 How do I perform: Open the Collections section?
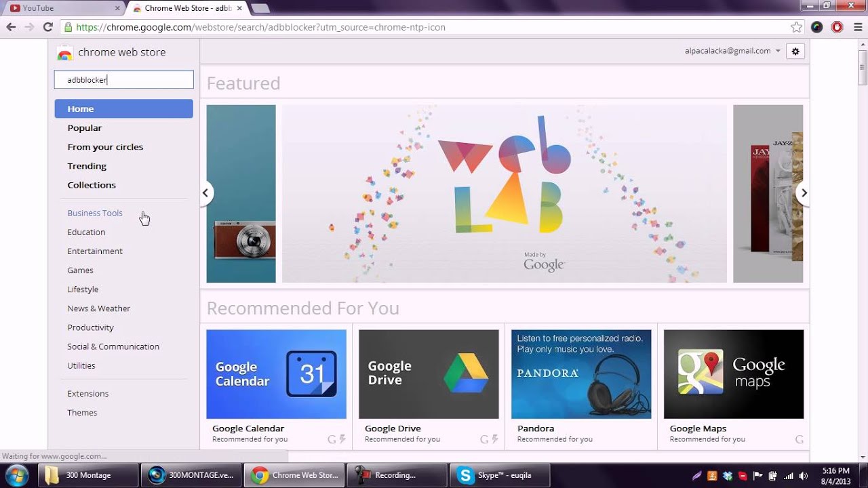tap(92, 184)
